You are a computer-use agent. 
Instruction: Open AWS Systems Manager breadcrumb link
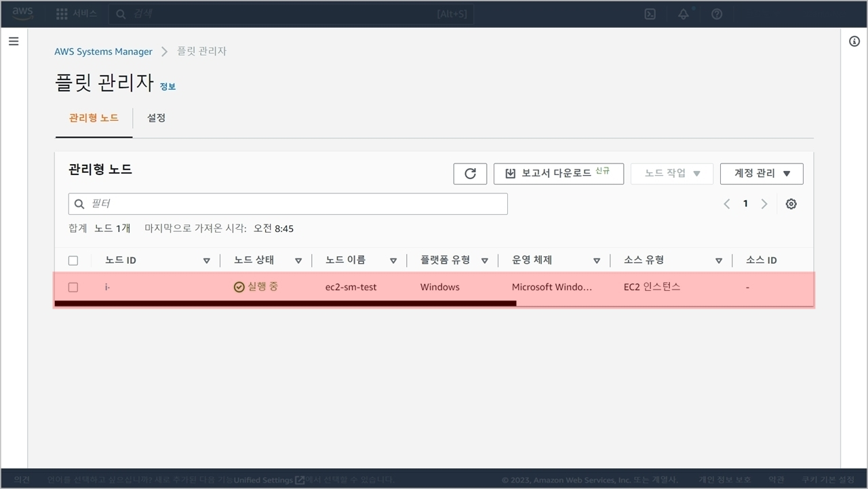click(x=104, y=52)
